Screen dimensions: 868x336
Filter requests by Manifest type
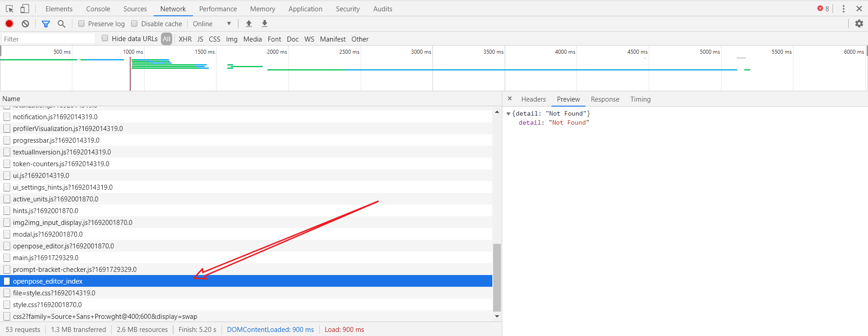[333, 39]
